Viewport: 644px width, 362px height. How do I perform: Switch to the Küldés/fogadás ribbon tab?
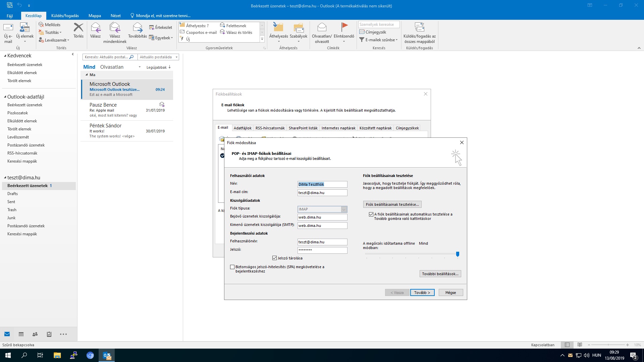pyautogui.click(x=65, y=16)
